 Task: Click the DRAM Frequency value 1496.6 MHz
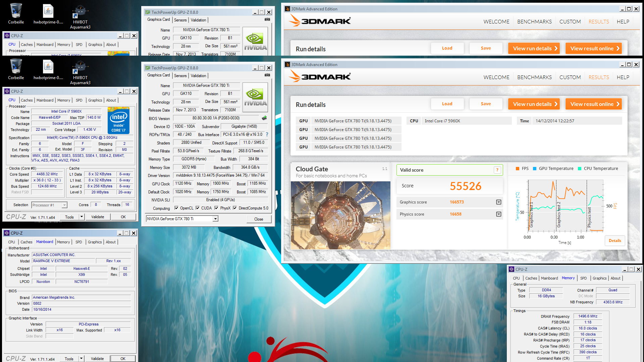588,316
